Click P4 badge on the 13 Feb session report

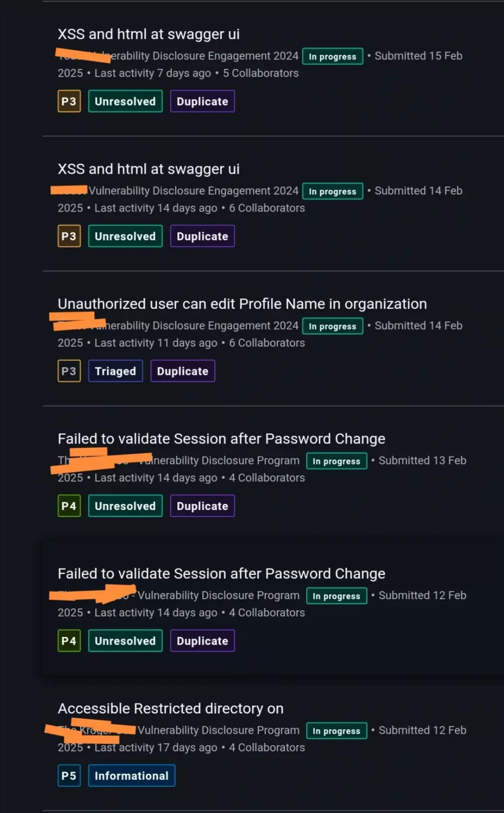point(69,506)
